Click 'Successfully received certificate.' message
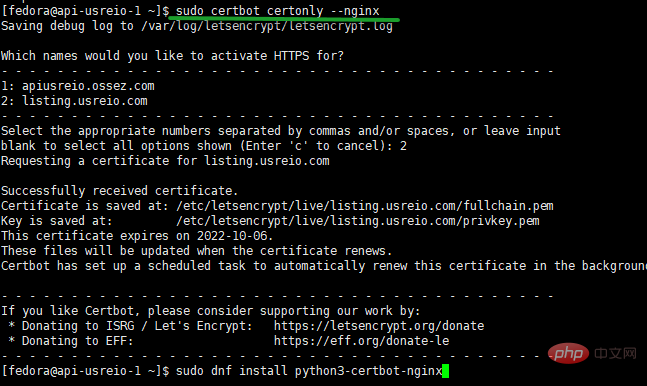Image resolution: width=647 pixels, height=386 pixels. click(x=120, y=191)
